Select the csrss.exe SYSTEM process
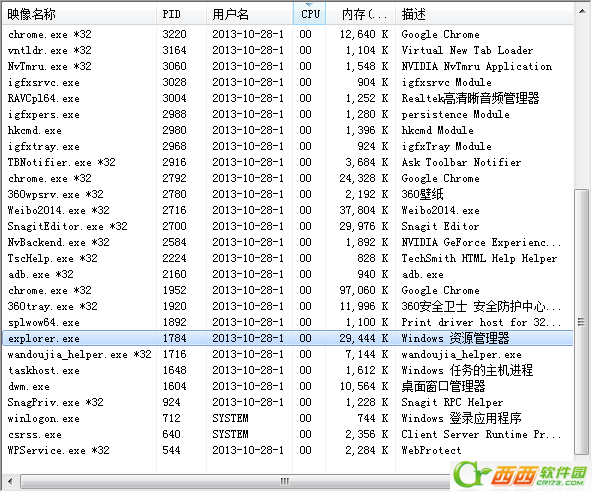Screen dimensions: 592x492 point(288,434)
